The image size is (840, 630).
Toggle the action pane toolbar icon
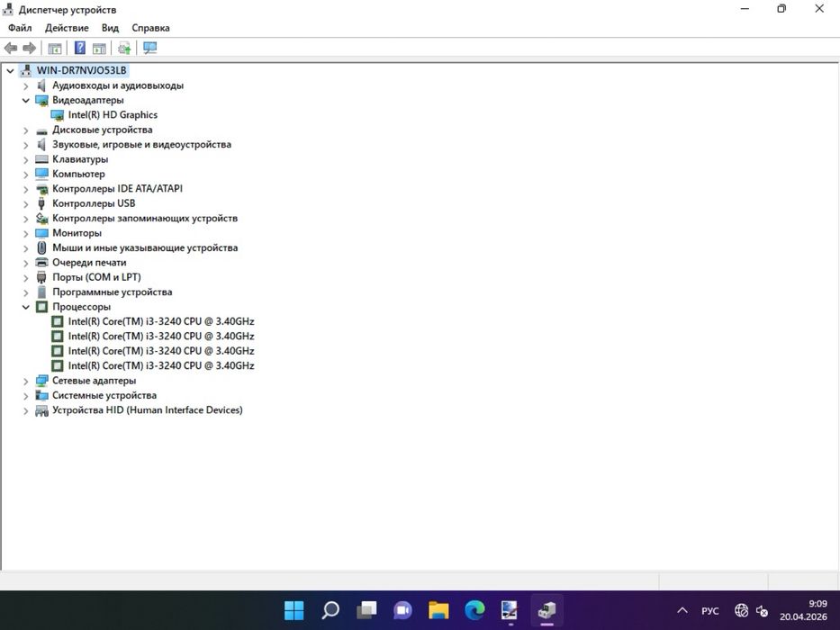coord(99,49)
